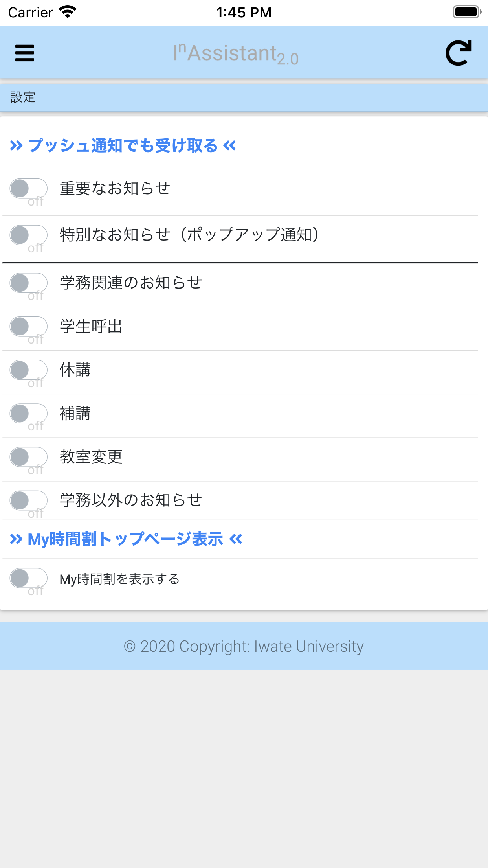Screen dimensions: 488x868
Task: Switch on 休講 notifications
Action: click(28, 370)
